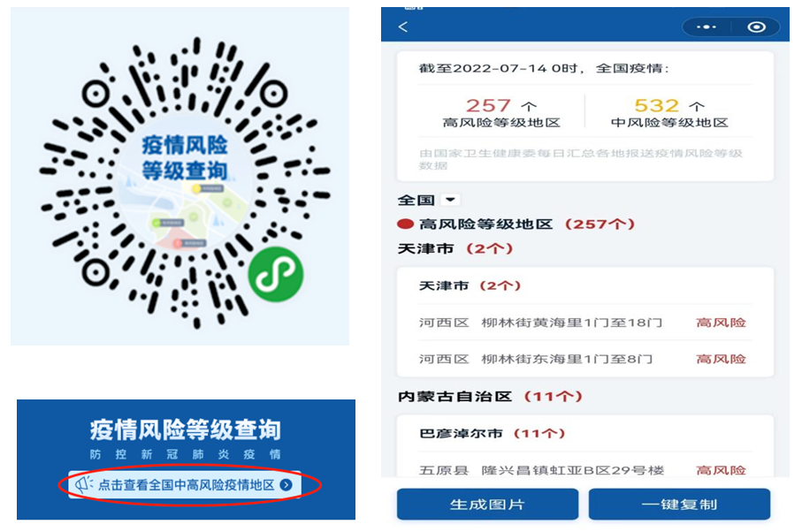Open the 巴彦淖尔市 (11个) city group
802x532 pixels.
[x=492, y=433]
